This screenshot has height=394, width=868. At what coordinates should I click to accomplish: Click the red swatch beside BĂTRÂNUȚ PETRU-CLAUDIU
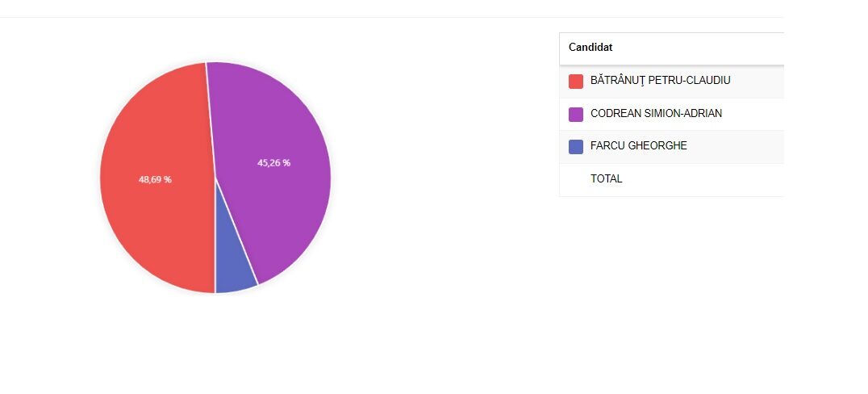tap(576, 82)
